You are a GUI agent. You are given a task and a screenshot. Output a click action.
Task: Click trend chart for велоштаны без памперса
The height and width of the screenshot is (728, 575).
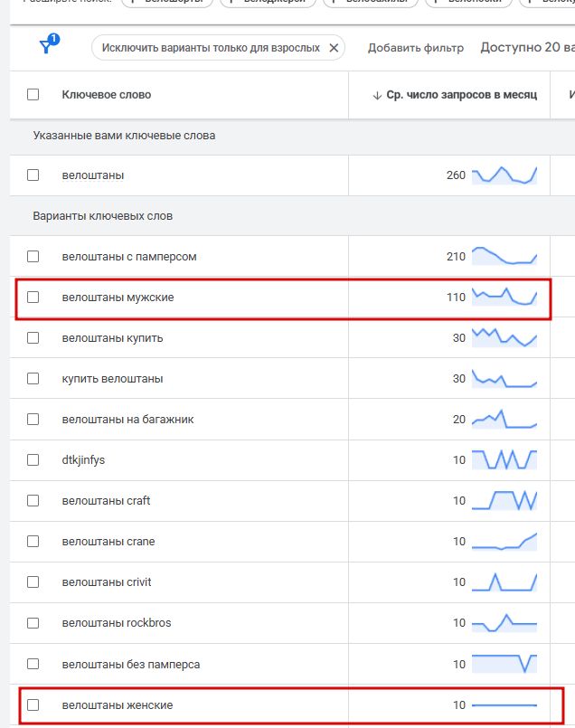(x=504, y=663)
